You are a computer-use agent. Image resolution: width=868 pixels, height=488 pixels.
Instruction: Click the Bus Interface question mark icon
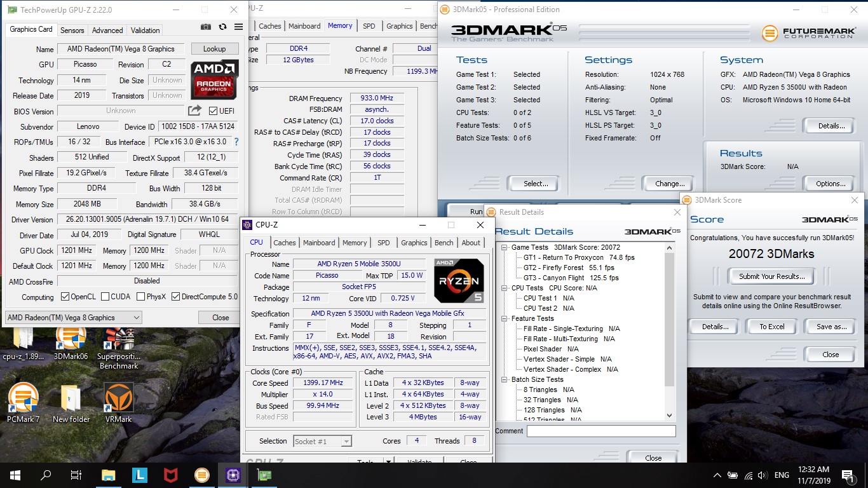click(x=236, y=142)
